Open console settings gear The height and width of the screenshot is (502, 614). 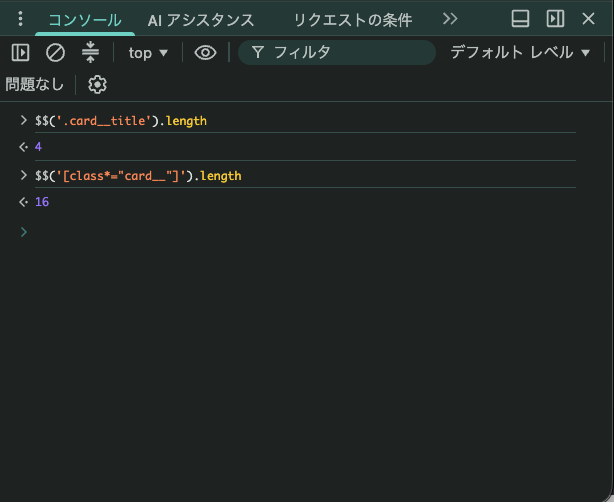97,85
